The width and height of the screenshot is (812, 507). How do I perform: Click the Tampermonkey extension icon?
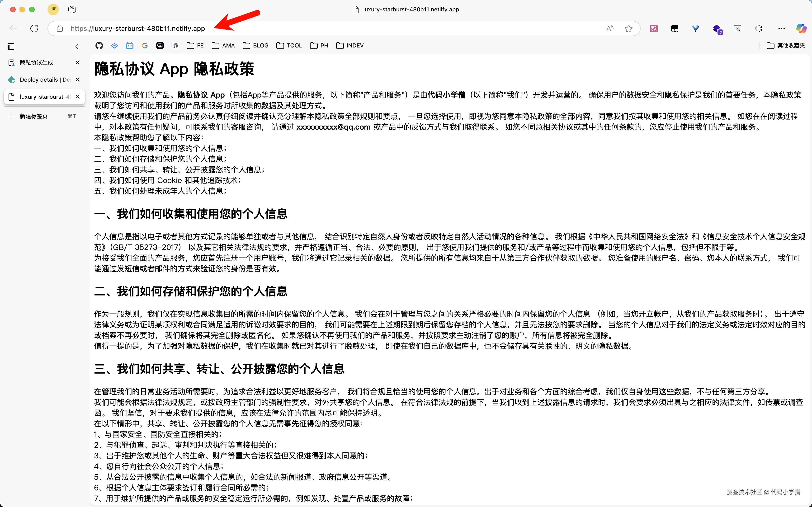click(x=675, y=28)
